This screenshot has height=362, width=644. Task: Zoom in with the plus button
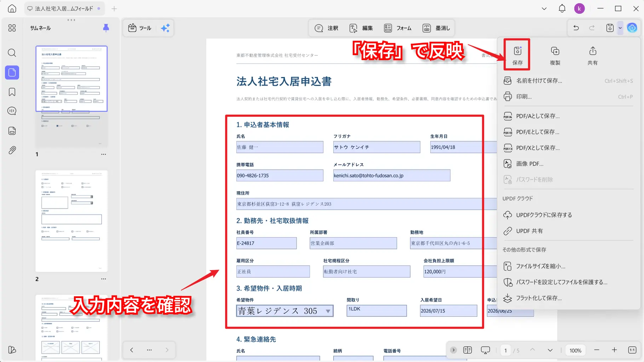pyautogui.click(x=614, y=350)
